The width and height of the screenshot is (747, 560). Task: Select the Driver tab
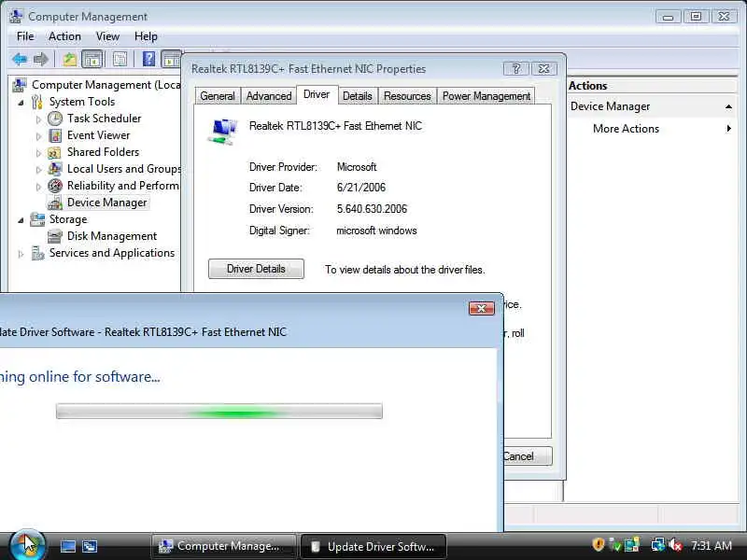tap(317, 94)
